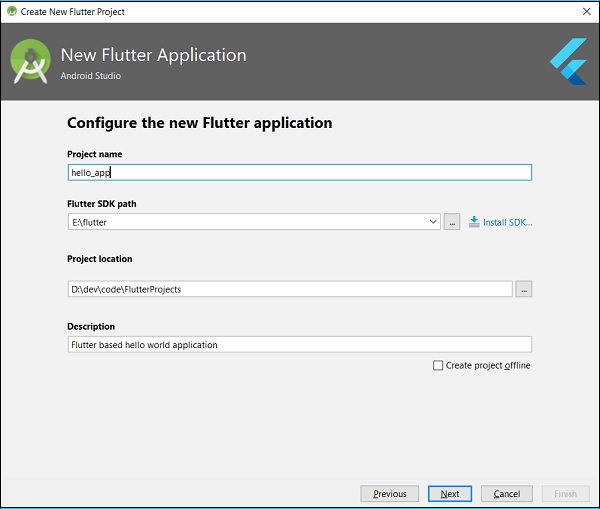Click the Flutter logo in header banner
This screenshot has height=509, width=600.
coord(568,61)
